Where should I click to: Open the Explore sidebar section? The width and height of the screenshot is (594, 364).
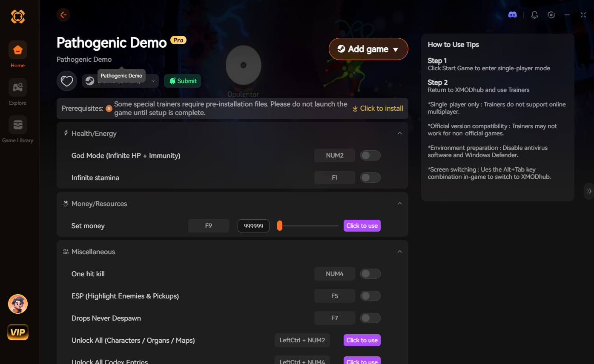point(18,92)
